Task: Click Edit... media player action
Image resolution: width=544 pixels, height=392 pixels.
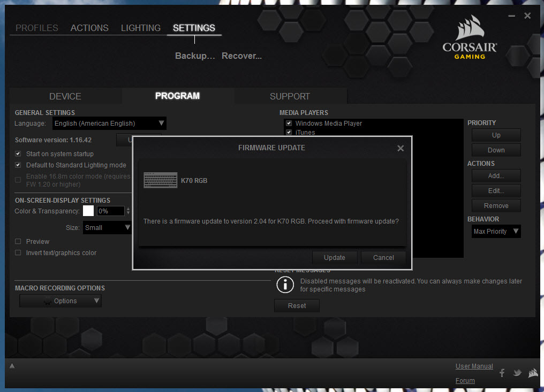Action: [x=496, y=190]
